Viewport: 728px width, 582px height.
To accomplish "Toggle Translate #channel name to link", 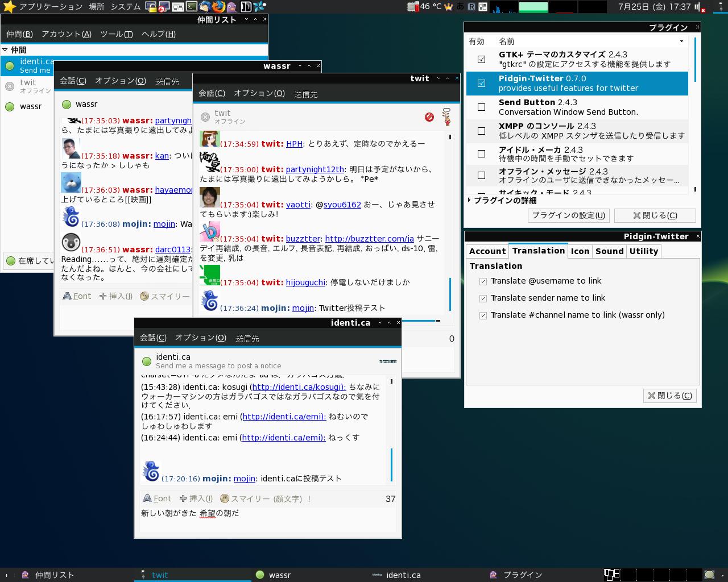I will (x=483, y=315).
